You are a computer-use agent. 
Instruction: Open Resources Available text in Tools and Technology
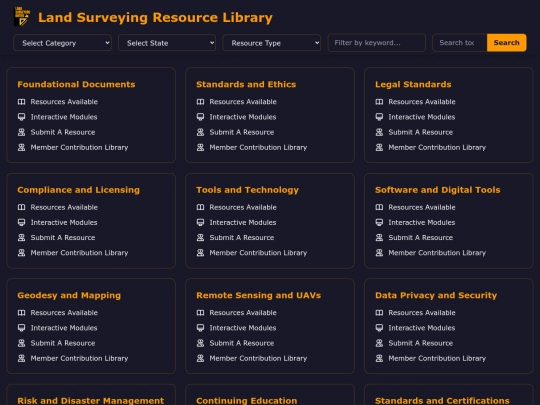tap(243, 207)
